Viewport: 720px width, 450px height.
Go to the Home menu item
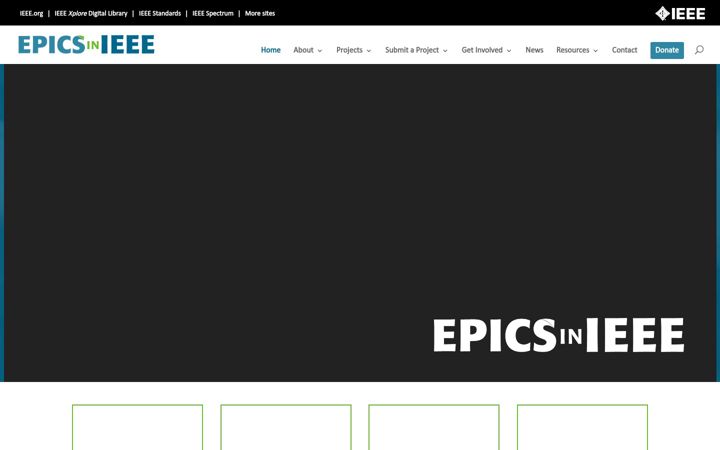(x=270, y=50)
